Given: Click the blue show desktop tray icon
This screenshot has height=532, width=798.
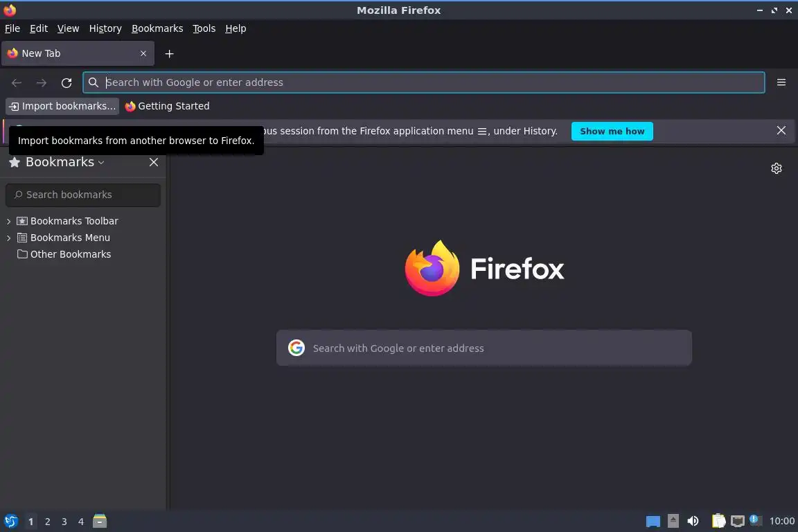Looking at the screenshot, I should coord(653,522).
